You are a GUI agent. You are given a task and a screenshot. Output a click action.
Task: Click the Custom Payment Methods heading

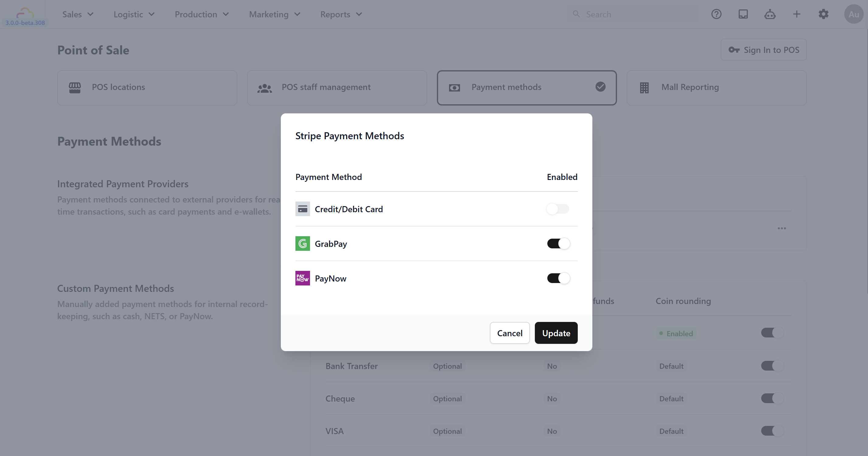coord(116,288)
